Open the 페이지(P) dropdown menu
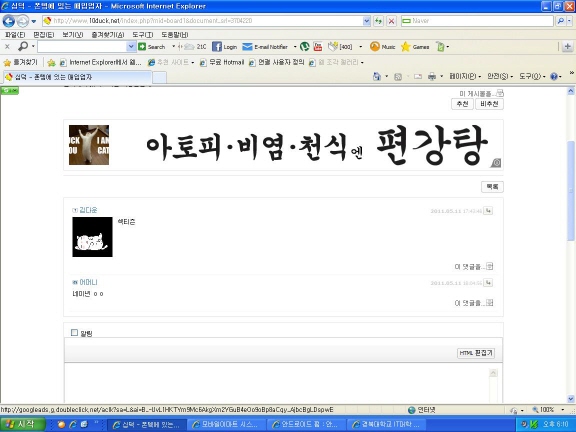The image size is (576, 432). tap(465, 76)
